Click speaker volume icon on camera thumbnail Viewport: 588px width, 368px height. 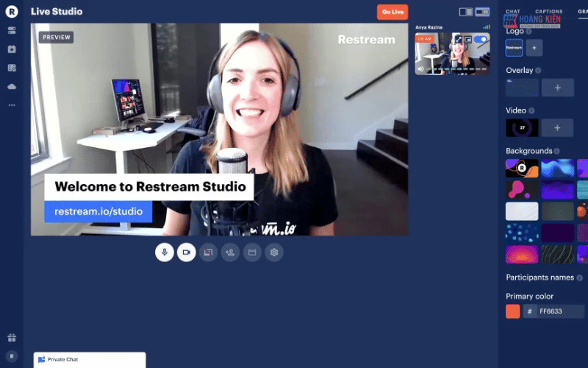click(x=420, y=69)
